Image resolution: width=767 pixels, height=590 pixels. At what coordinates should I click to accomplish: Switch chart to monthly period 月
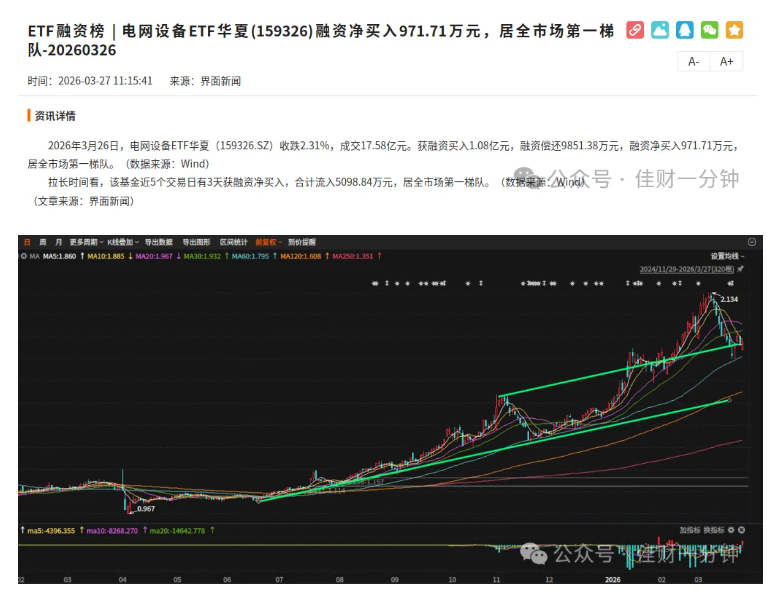pyautogui.click(x=59, y=242)
